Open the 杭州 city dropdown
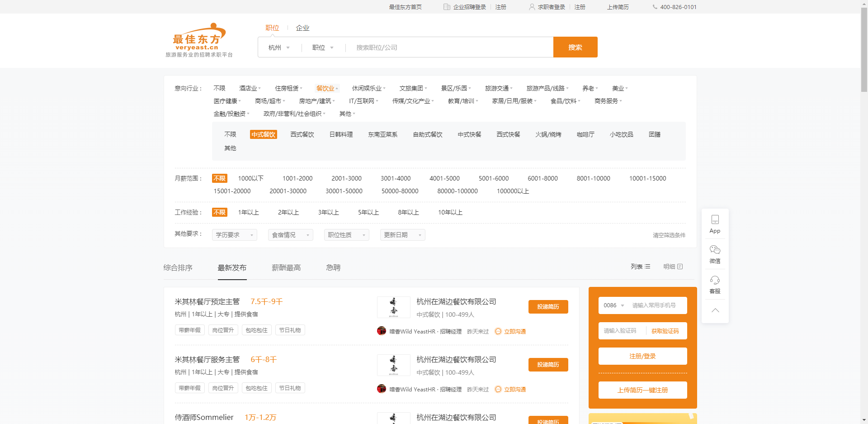868x424 pixels. [x=279, y=48]
